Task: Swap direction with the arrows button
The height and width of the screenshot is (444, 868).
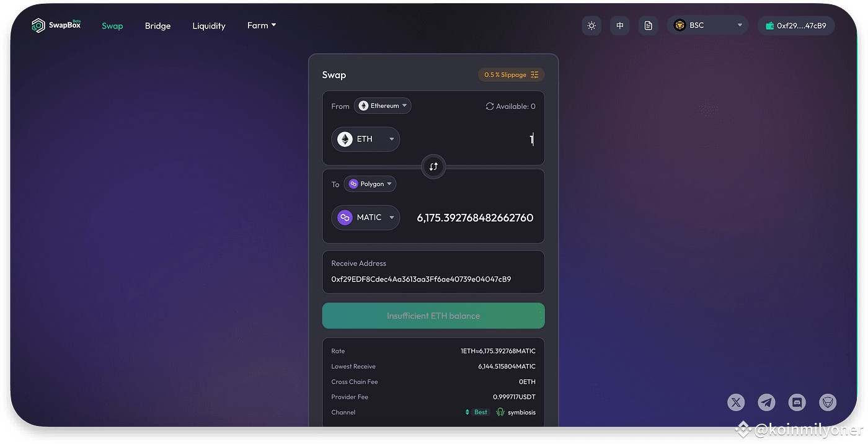Action: tap(433, 166)
